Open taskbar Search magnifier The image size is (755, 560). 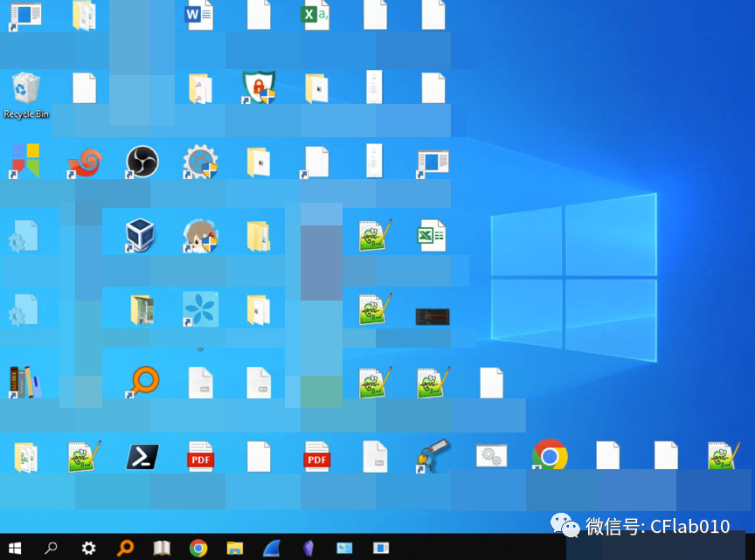(51, 548)
